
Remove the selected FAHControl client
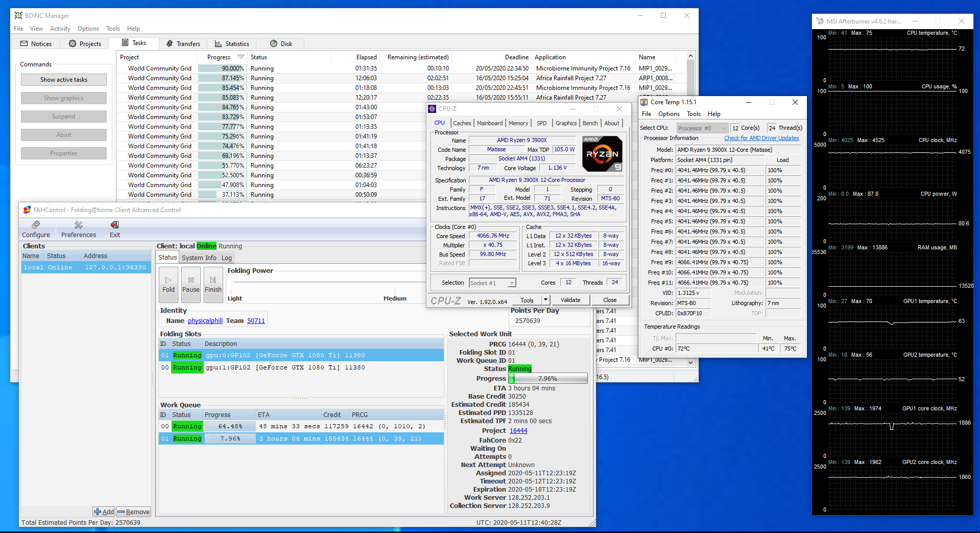pos(133,512)
